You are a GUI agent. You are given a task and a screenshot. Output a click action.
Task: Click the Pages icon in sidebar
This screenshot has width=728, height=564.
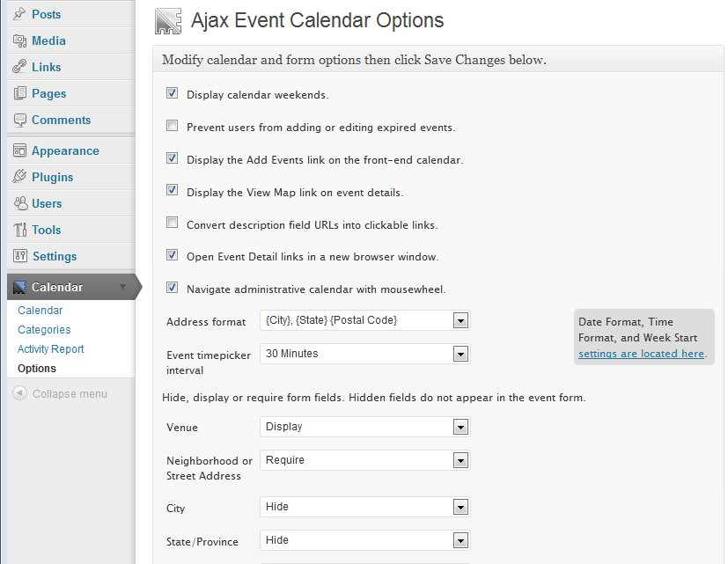click(19, 93)
